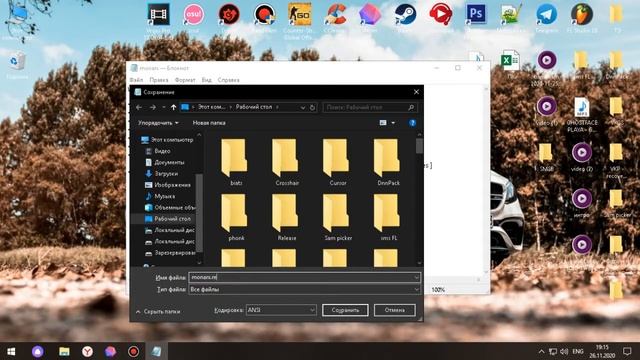Select 'Зарезервировано' drive in the navigation tree
640x360 pixels.
click(170, 253)
